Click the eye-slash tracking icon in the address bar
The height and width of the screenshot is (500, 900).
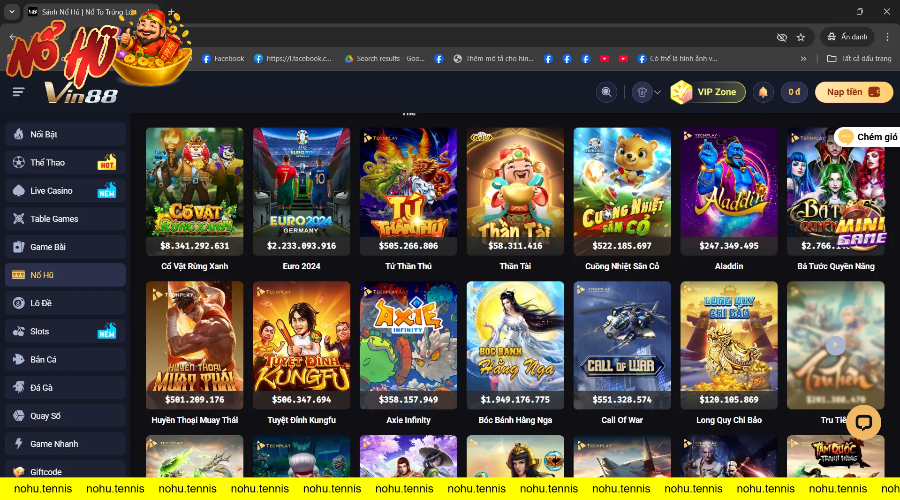781,37
